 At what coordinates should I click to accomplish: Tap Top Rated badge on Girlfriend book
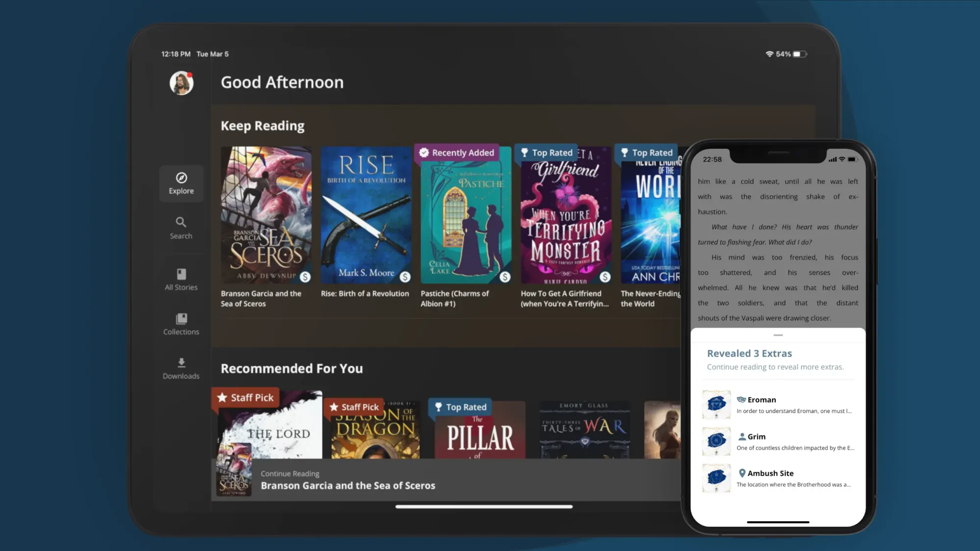(x=546, y=153)
